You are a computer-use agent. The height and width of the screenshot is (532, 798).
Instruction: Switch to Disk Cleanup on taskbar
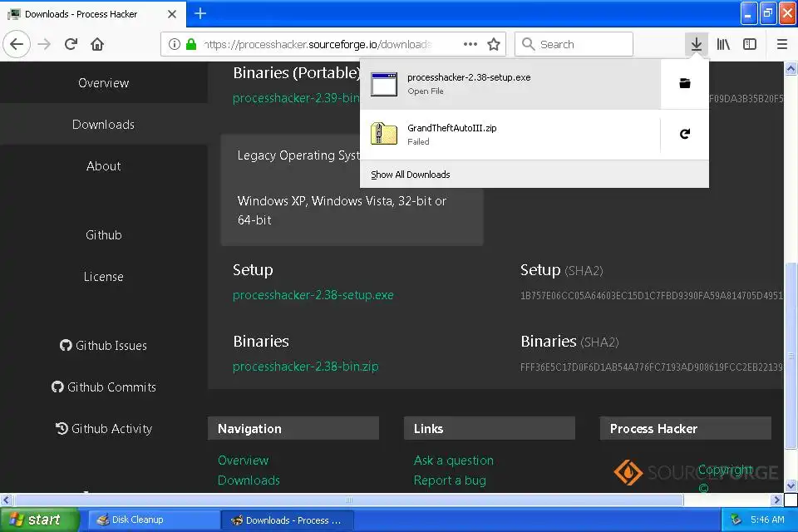click(153, 520)
